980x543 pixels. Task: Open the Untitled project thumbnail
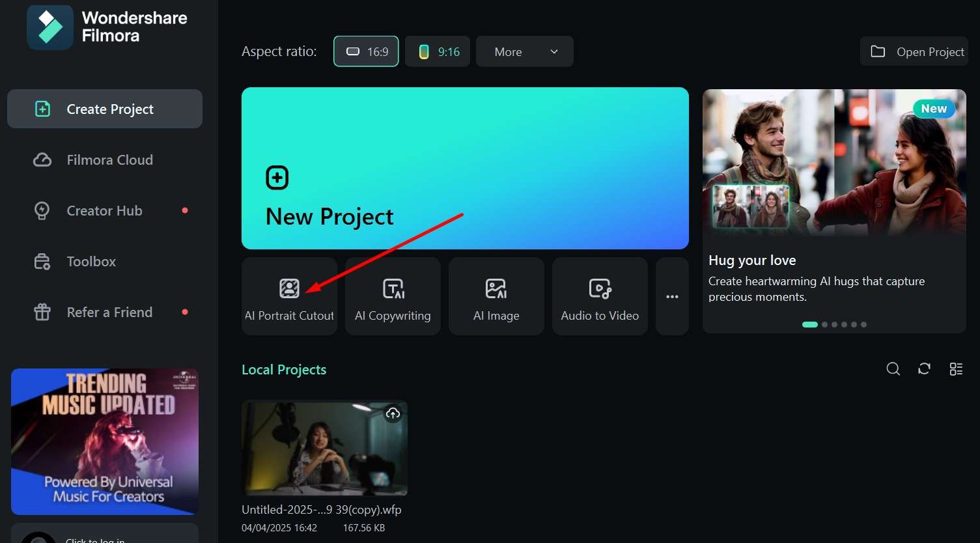click(x=324, y=448)
